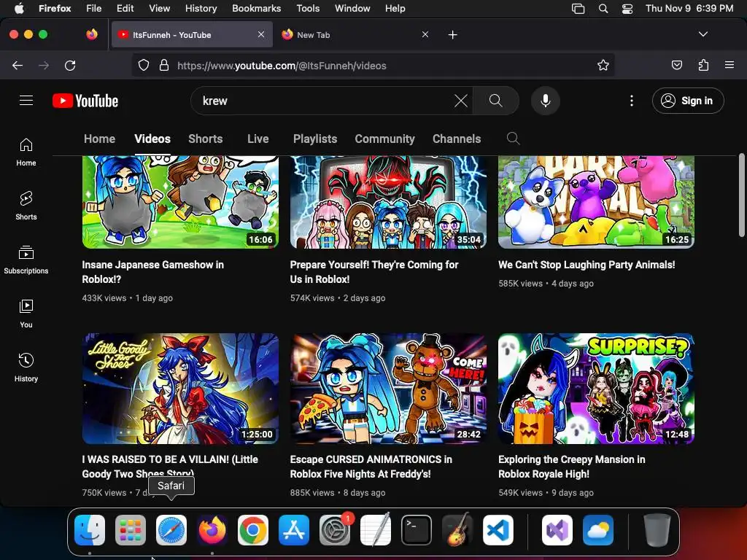Click title 'Exploring the Creepy Mansion' link
The height and width of the screenshot is (560, 747).
coord(572,467)
